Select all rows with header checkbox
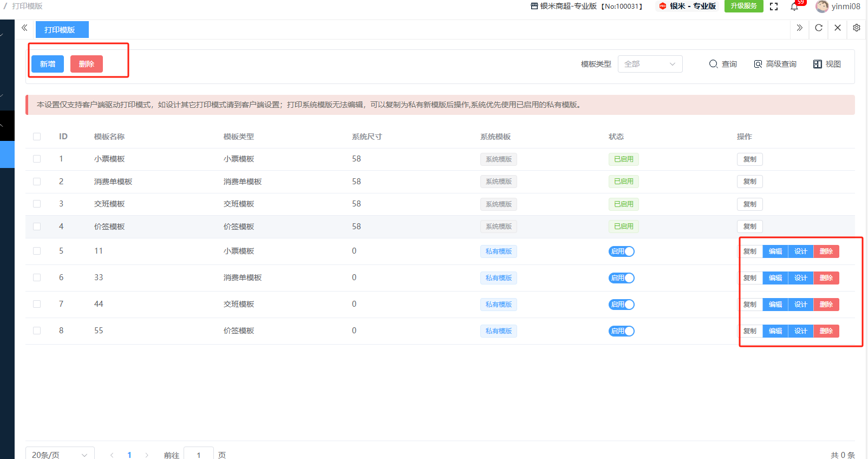868x459 pixels. coord(37,137)
